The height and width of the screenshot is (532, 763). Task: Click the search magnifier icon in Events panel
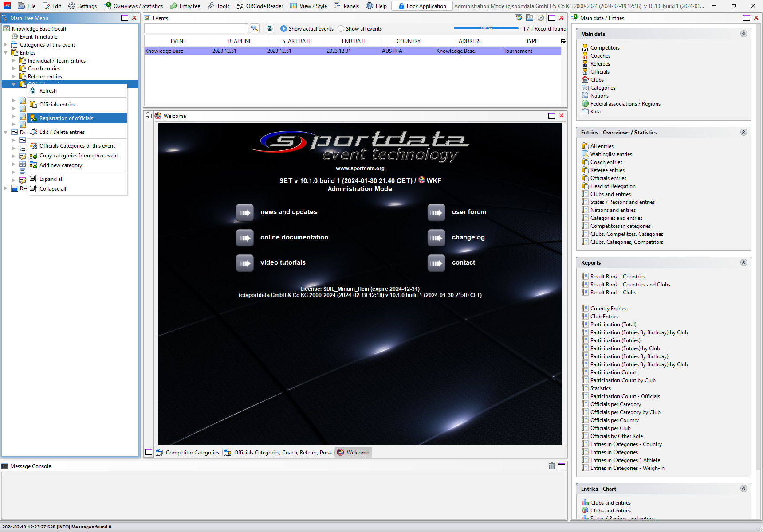pos(254,28)
